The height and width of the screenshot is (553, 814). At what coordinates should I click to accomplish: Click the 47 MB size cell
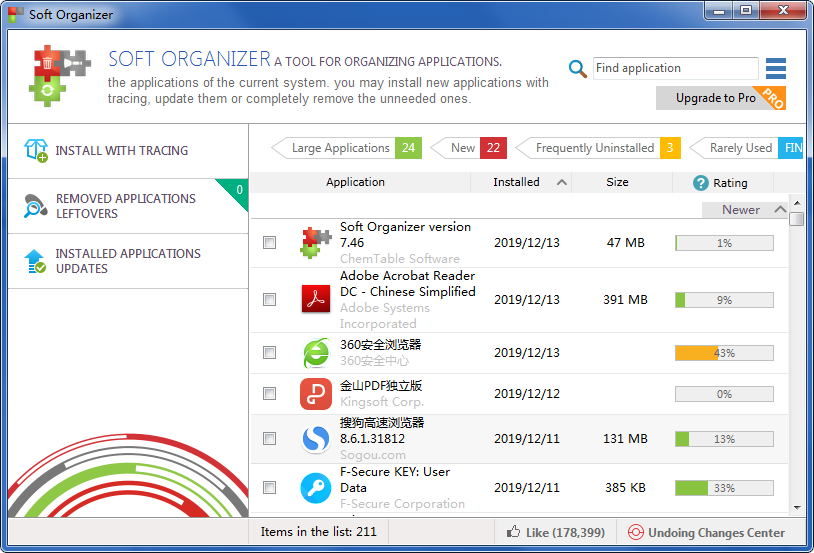click(626, 242)
